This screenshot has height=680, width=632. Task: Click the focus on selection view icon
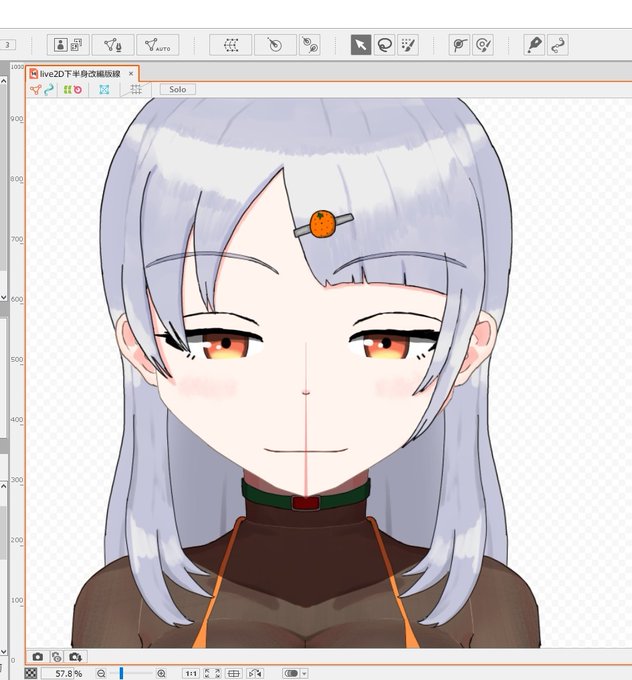pyautogui.click(x=233, y=673)
